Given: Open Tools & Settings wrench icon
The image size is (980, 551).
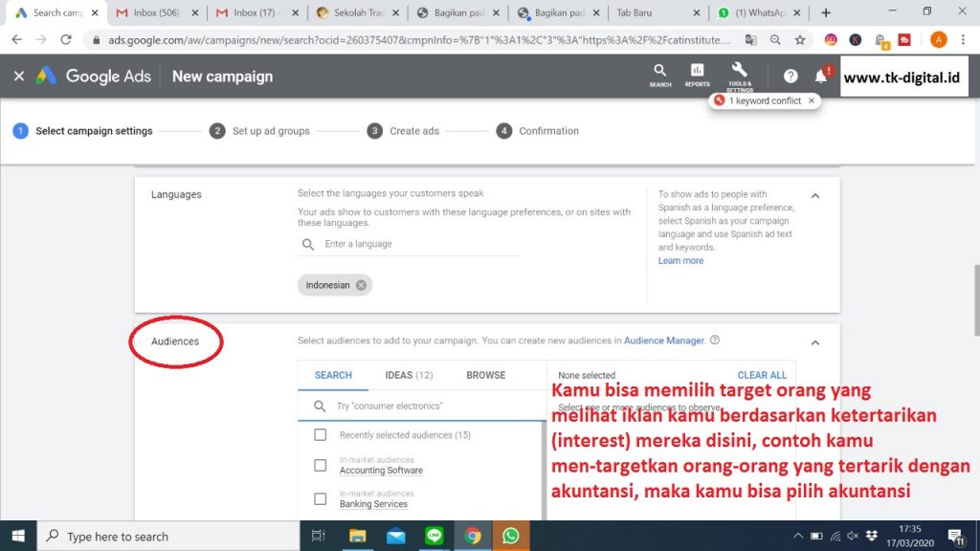Looking at the screenshot, I should coord(739,74).
